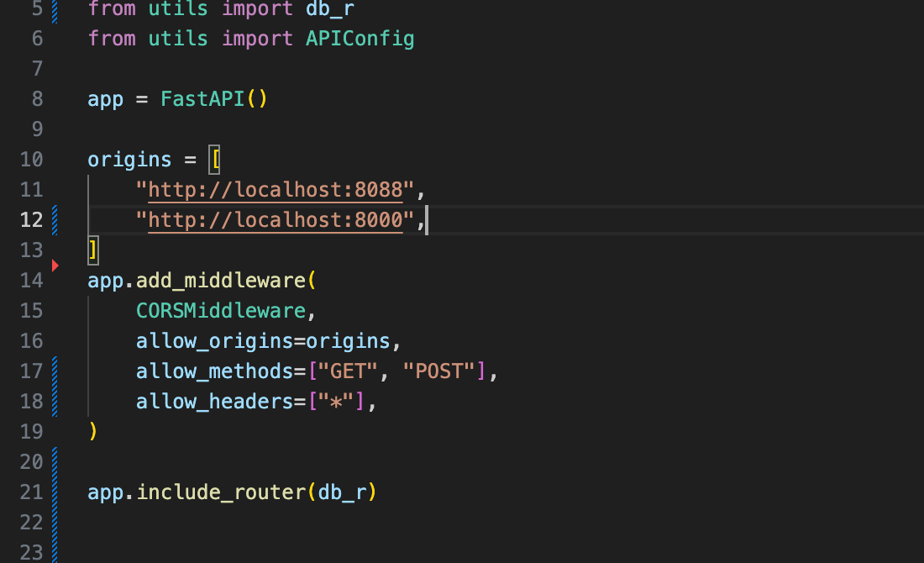Screen dimensions: 924x563
Task: Click allow_methods parameter
Action: pos(215,371)
